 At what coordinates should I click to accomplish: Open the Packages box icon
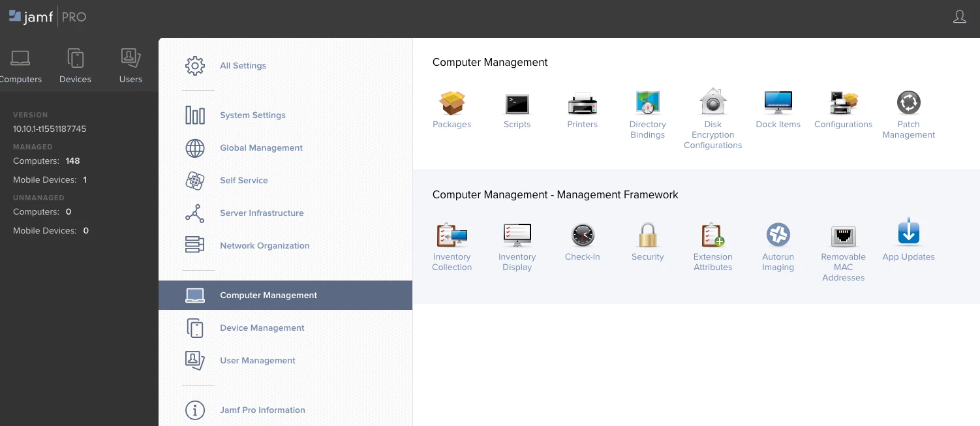[x=452, y=103]
